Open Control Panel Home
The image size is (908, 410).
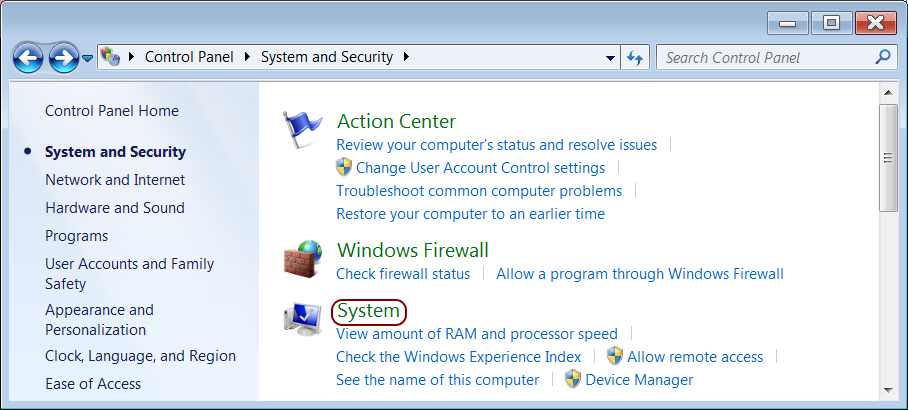pos(112,111)
